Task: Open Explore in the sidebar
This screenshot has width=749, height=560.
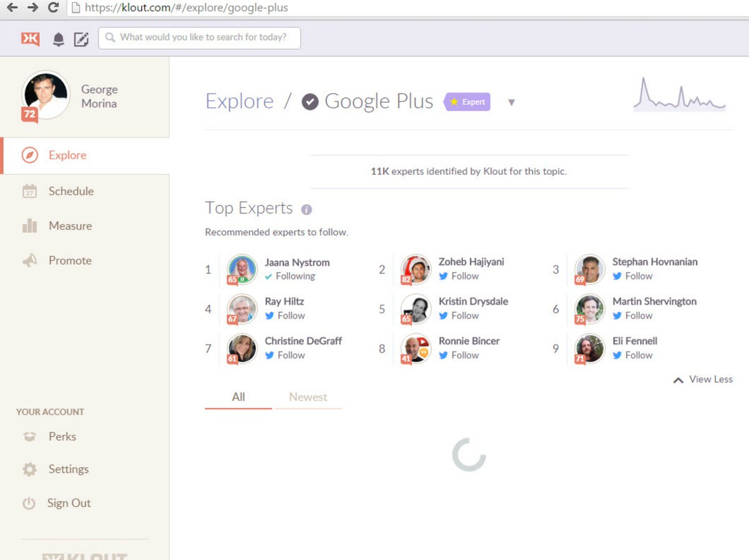Action: [85, 155]
